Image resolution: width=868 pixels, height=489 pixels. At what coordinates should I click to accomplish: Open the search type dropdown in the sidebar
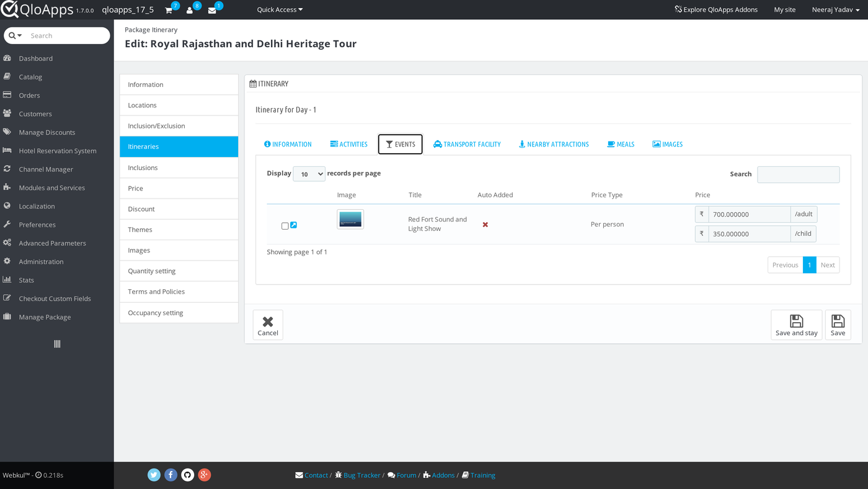tap(15, 35)
